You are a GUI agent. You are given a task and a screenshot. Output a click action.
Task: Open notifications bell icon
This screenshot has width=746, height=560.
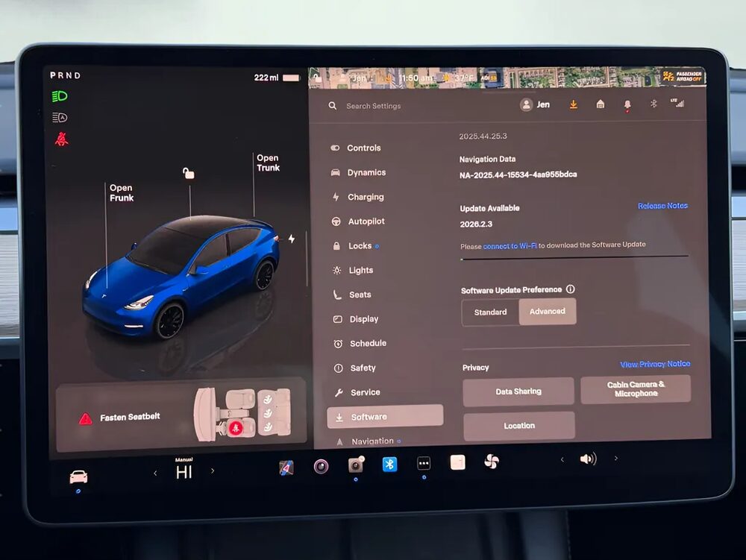click(627, 105)
